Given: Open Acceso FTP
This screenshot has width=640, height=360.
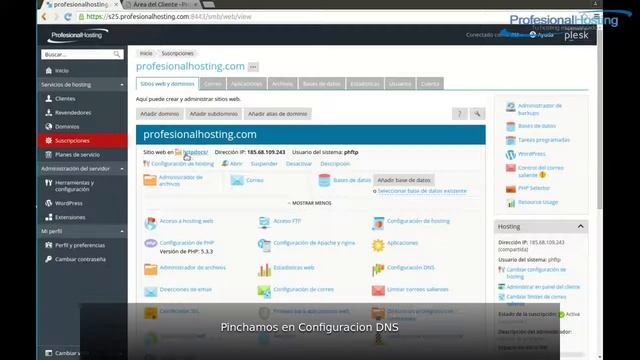Looking at the screenshot, I should 287,221.
